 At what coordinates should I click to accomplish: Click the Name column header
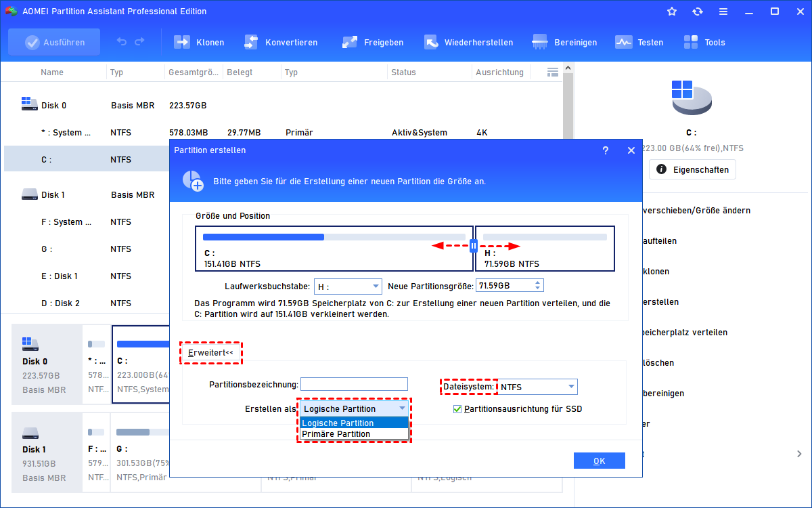click(x=52, y=72)
